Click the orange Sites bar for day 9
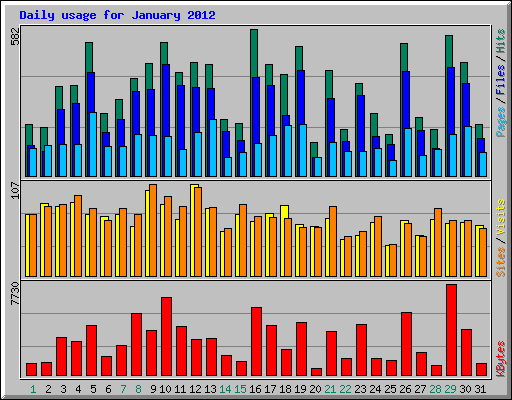This screenshot has width=512, height=400. tap(153, 230)
